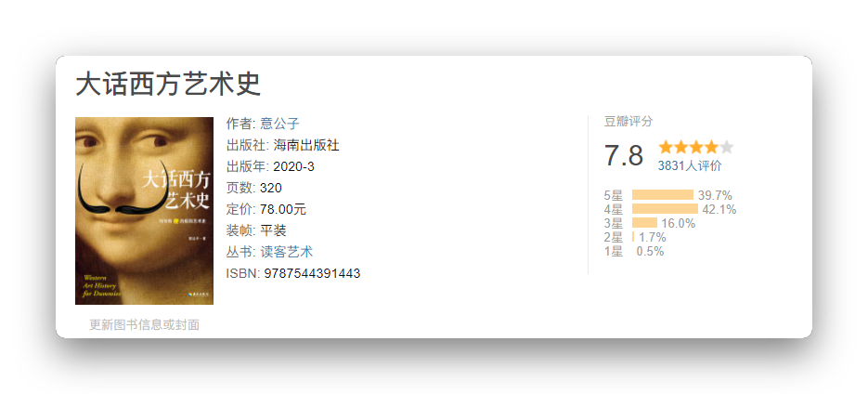The image size is (868, 394).
Task: Click the 42.1% percentage
Action: coord(719,209)
